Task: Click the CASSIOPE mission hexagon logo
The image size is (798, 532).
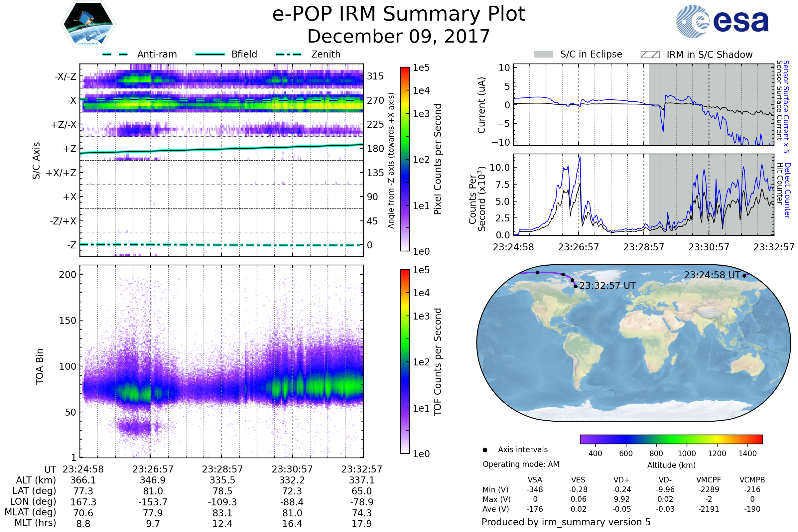Action: pos(88,24)
